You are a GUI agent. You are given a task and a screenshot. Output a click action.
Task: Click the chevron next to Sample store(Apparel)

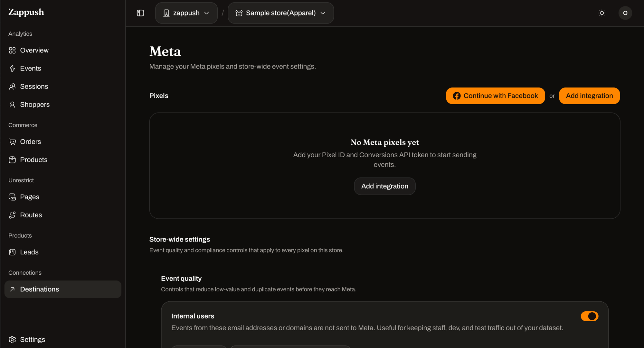323,13
